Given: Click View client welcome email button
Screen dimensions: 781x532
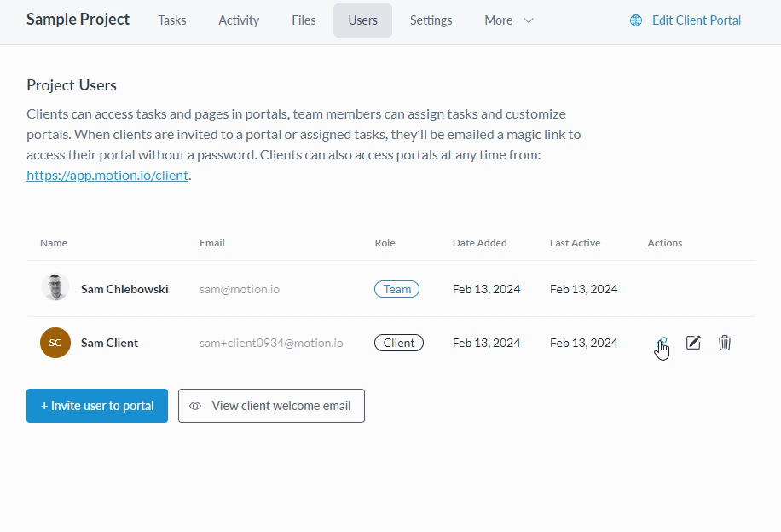Looking at the screenshot, I should [x=271, y=406].
